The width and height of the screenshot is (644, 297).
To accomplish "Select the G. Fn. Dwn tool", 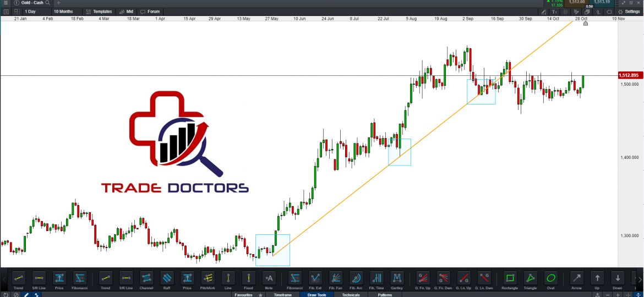I will click(x=443, y=278).
